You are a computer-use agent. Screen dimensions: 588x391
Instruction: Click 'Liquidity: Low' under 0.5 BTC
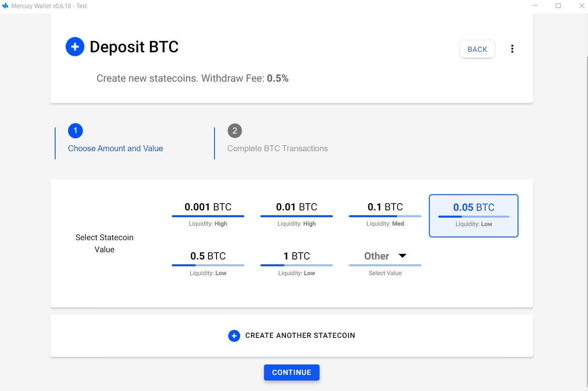(x=208, y=273)
